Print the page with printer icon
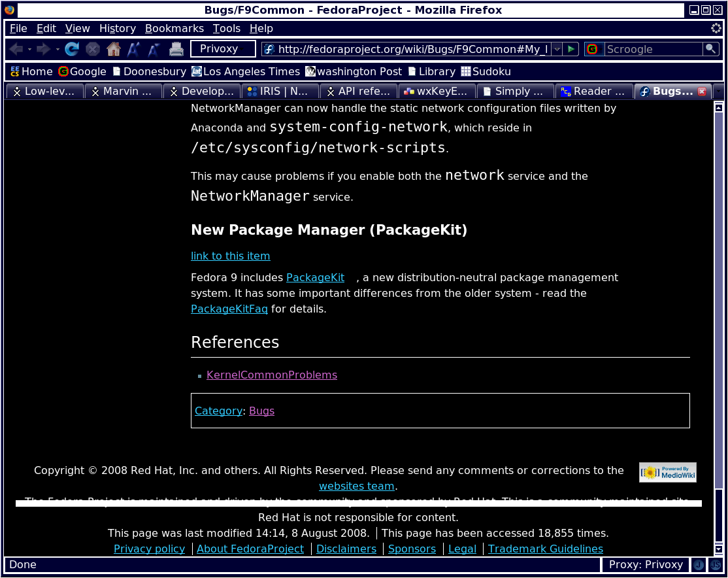Screen dimensions: 728x578 [x=176, y=49]
